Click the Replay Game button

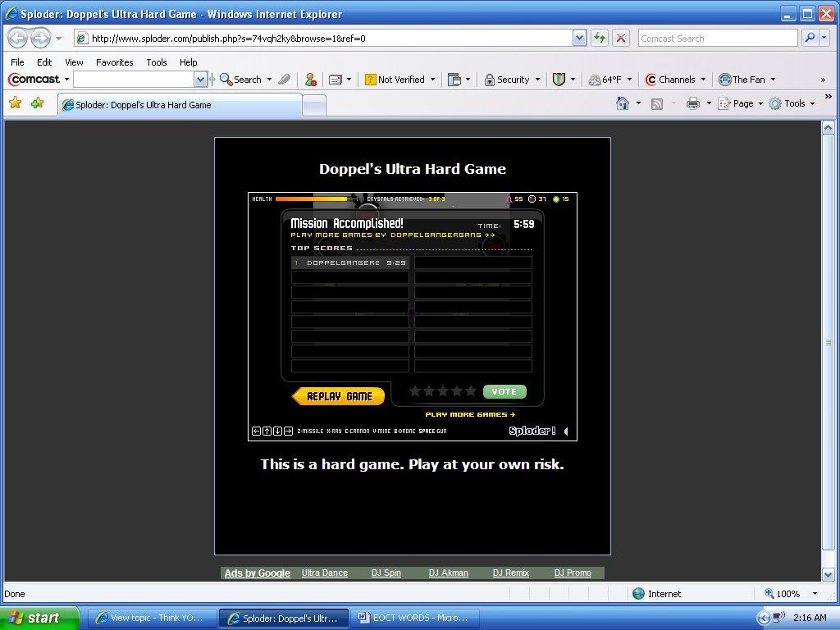coord(338,396)
